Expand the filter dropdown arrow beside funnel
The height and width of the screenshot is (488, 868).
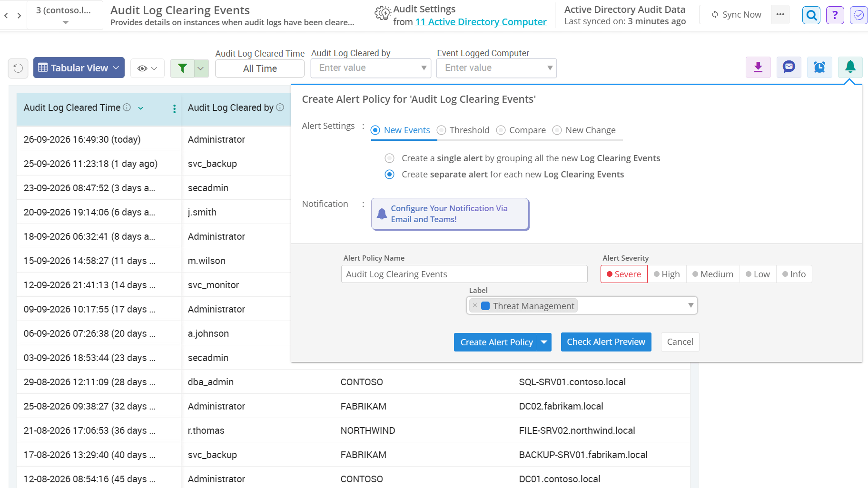pos(201,68)
